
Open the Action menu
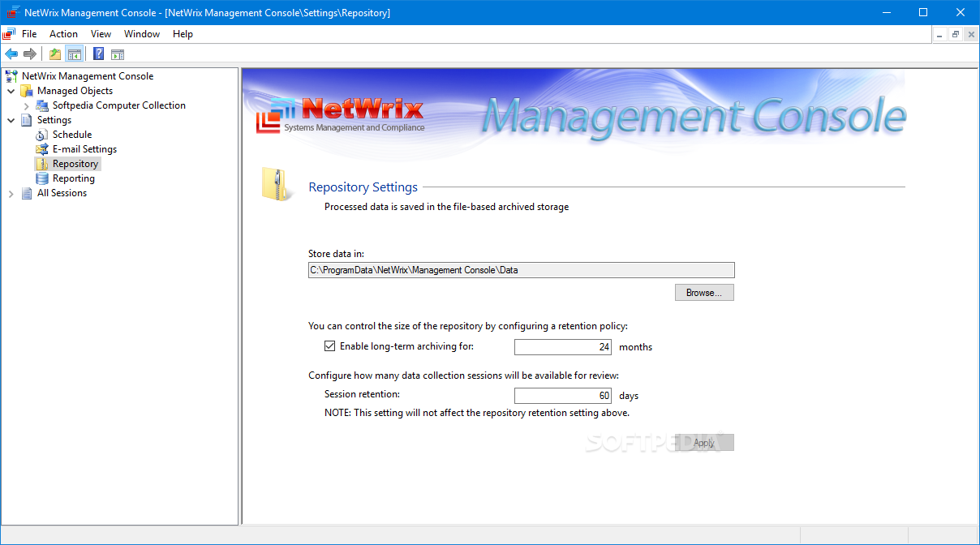pos(63,34)
